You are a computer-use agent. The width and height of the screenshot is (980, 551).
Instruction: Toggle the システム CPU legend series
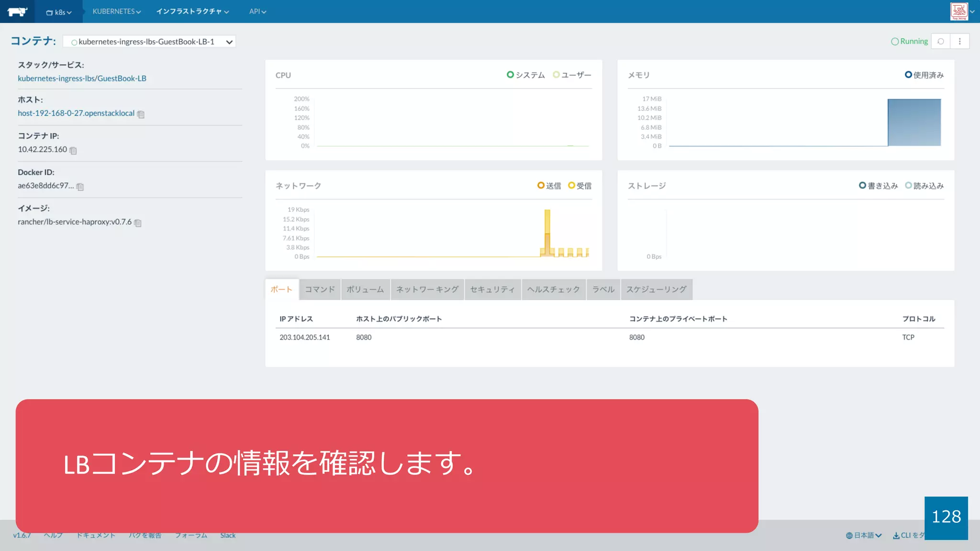tap(525, 75)
